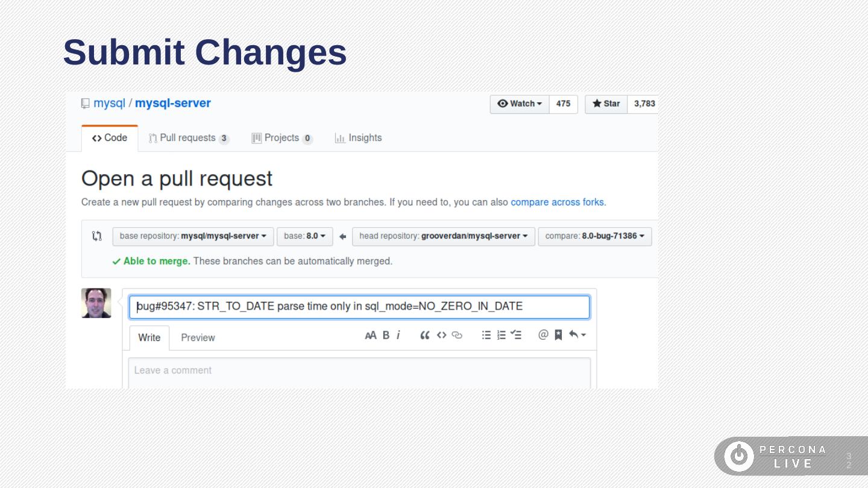Switch to the Preview tab

pyautogui.click(x=198, y=338)
